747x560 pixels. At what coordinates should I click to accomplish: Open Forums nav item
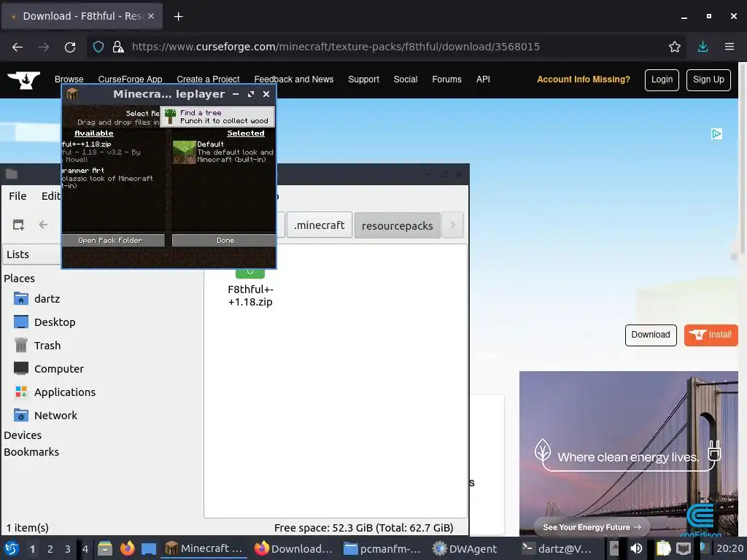(x=447, y=79)
